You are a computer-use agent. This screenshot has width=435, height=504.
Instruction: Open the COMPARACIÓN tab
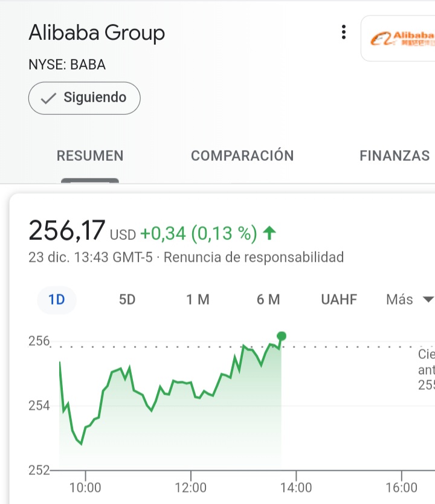(242, 155)
